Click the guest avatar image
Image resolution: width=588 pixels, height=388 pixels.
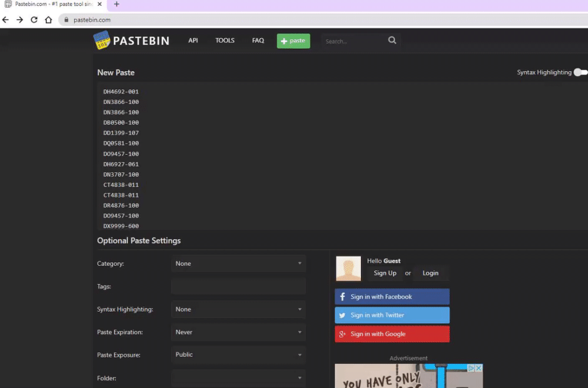tap(348, 269)
